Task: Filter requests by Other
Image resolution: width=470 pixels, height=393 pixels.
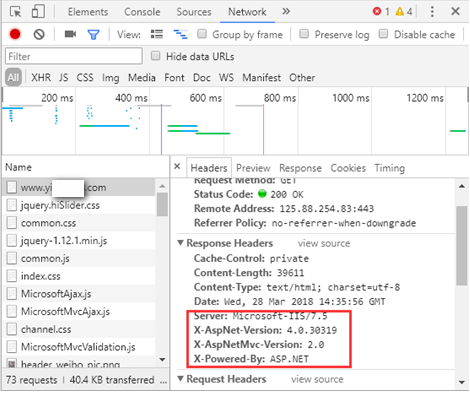Action: point(302,78)
